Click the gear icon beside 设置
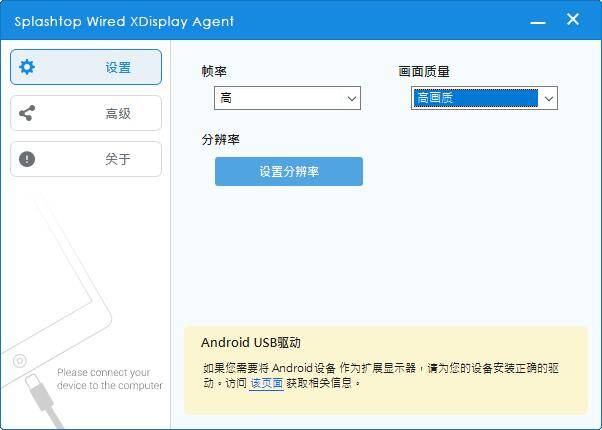This screenshot has height=430, width=602. pyautogui.click(x=27, y=67)
